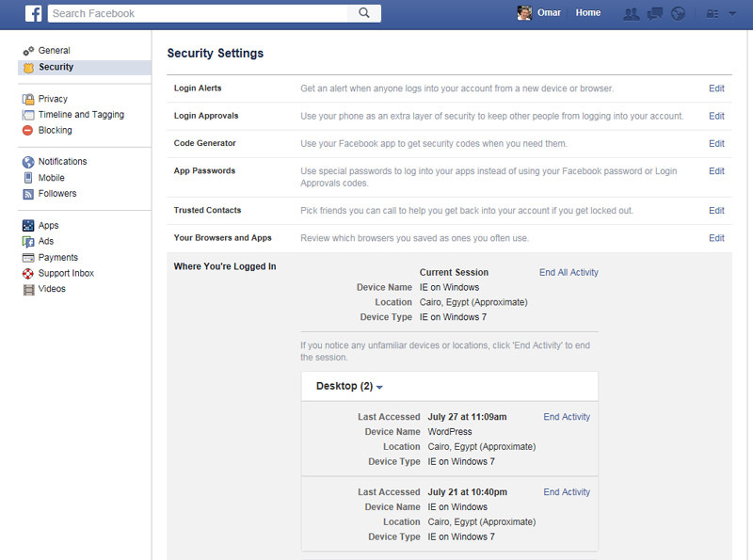Click the search magnifier button
Viewport: 753px width, 560px height.
(364, 13)
